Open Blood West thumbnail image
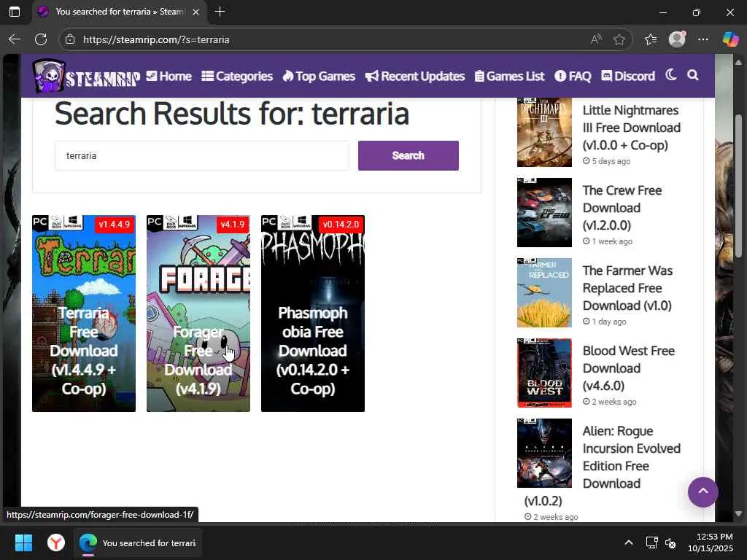The height and width of the screenshot is (560, 747). pos(544,373)
